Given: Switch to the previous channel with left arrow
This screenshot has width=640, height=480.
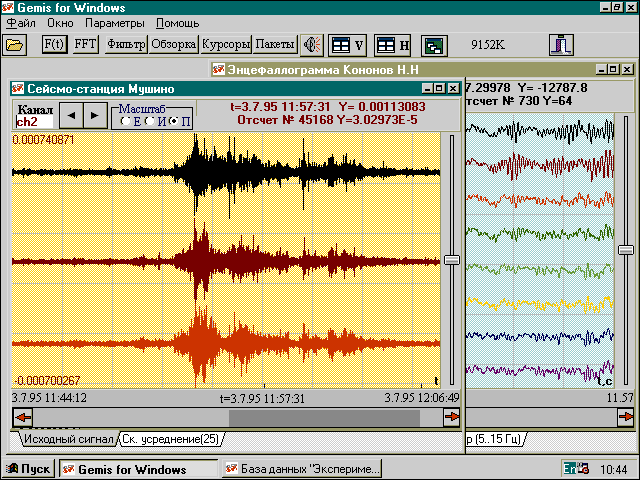Looking at the screenshot, I should [x=69, y=115].
